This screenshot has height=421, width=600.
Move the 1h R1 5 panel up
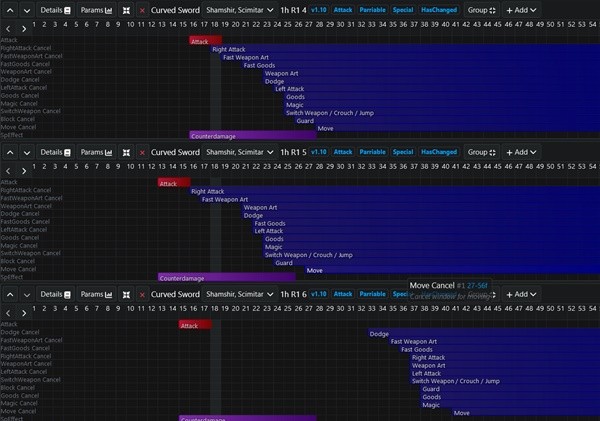[x=9, y=152]
